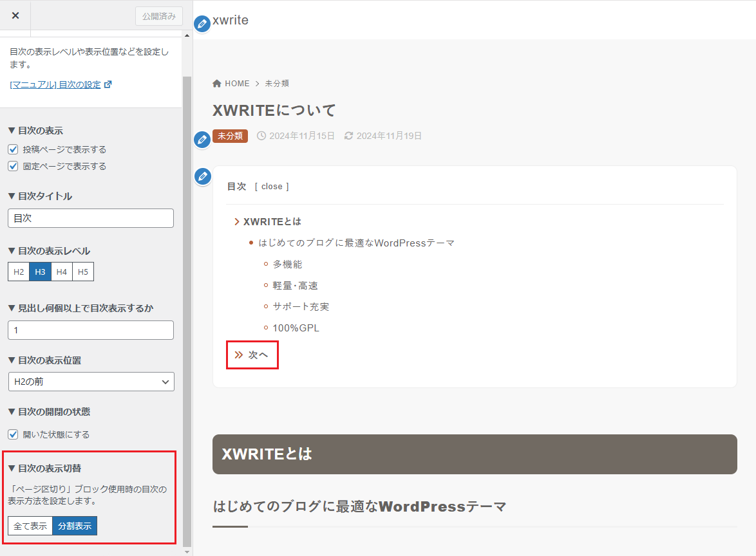Screen dimensions: 756x556
Task: Close the customizer with the X icon
Action: coord(15,15)
